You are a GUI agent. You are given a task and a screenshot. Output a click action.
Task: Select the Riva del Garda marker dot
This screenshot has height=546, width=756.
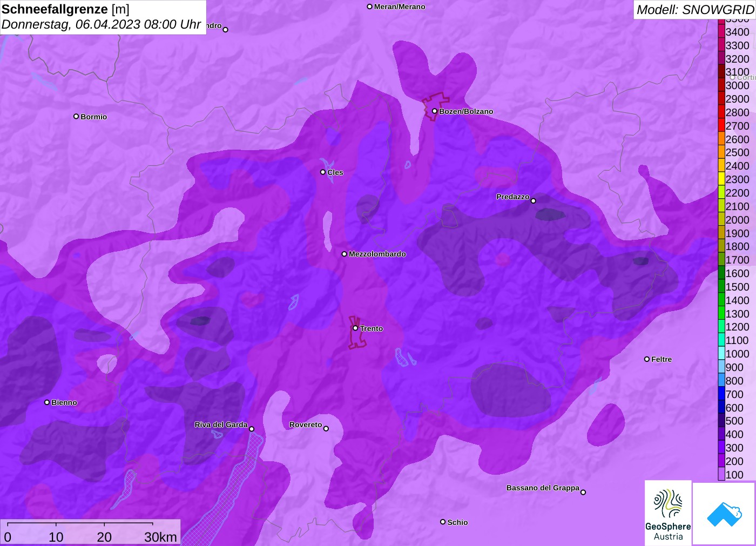252,429
